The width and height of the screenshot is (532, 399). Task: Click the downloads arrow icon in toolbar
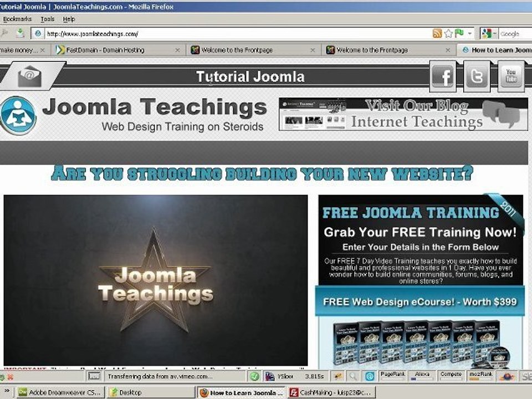pyautogui.click(x=20, y=33)
